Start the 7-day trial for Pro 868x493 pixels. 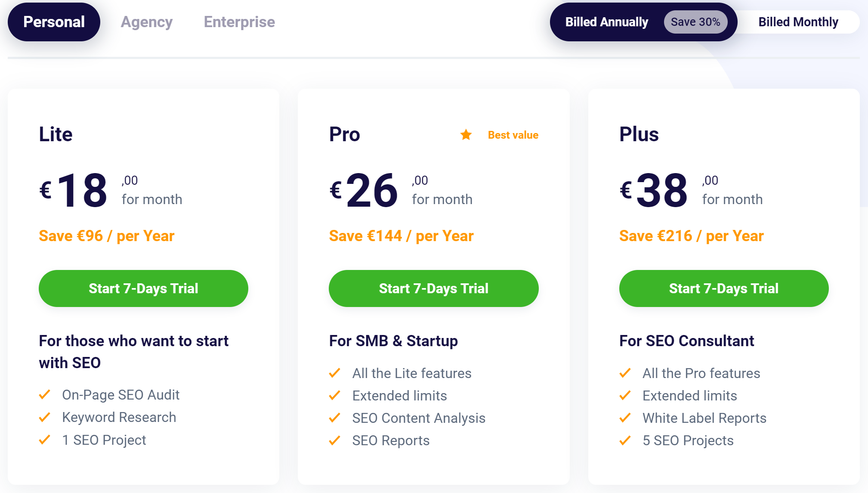pos(433,288)
